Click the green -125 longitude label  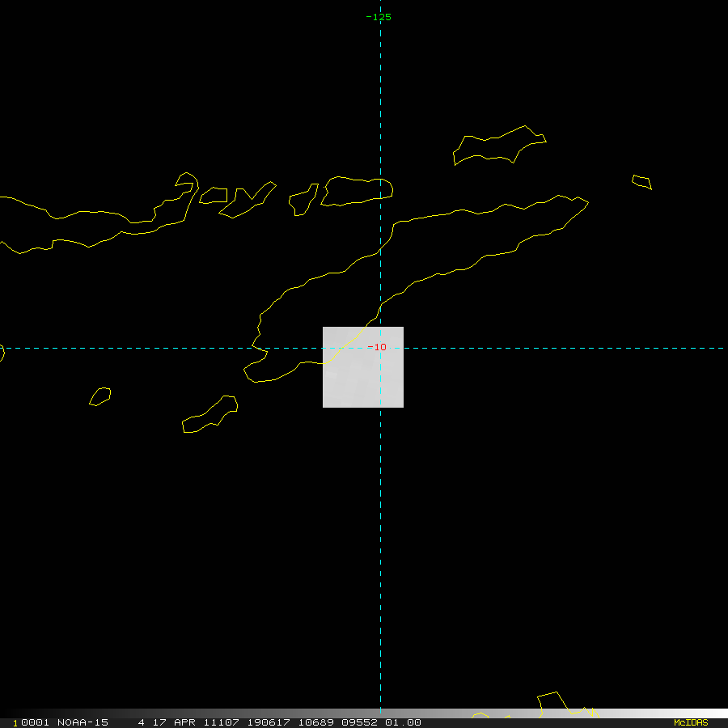coord(379,17)
